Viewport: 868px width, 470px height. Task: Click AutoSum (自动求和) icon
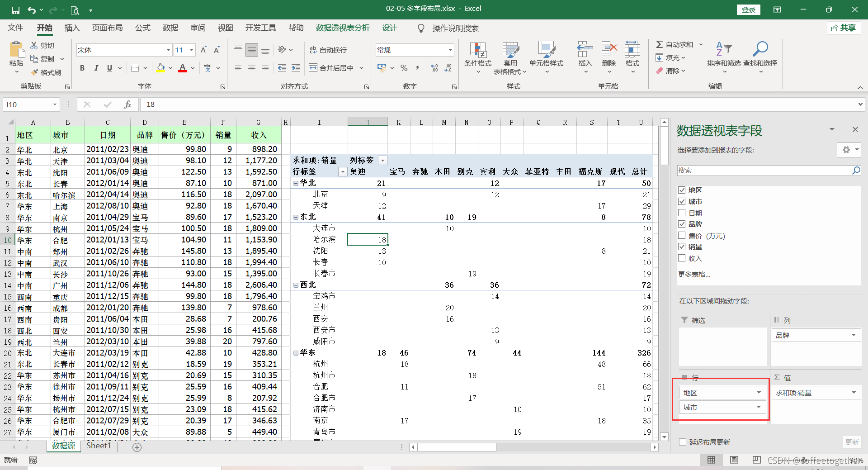tap(660, 44)
